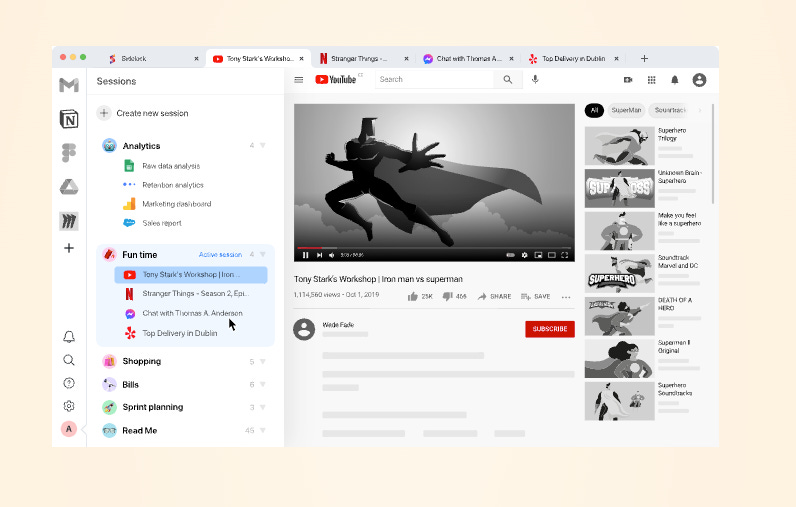Image resolution: width=796 pixels, height=507 pixels.
Task: Close the Tony Stark's Workshop tab
Action: point(302,58)
